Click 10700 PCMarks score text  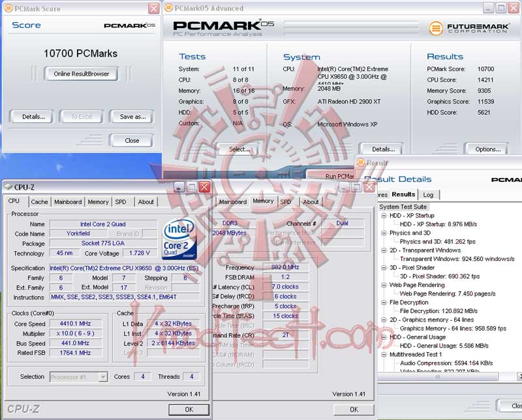[x=80, y=53]
